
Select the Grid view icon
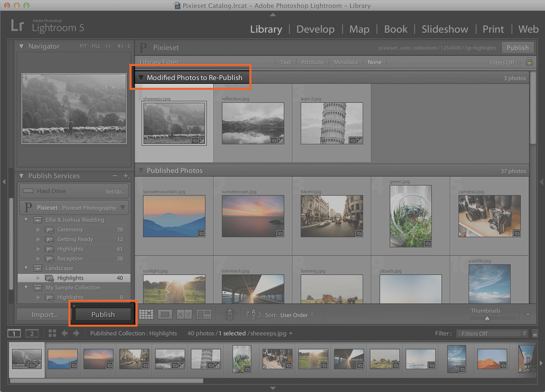click(x=146, y=314)
